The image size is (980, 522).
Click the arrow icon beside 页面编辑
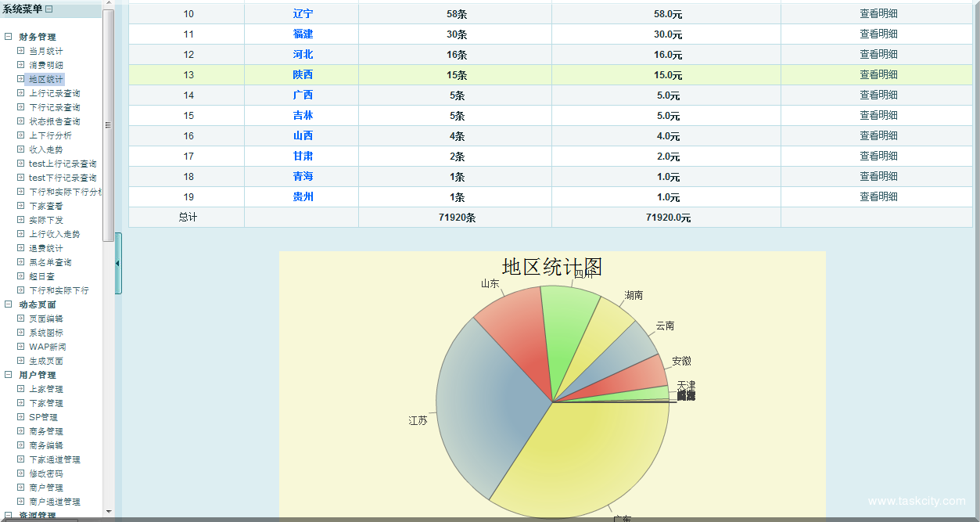pos(21,319)
